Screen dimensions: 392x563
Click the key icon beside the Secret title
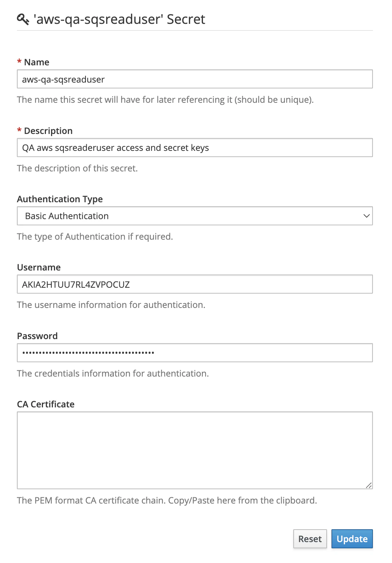[x=23, y=19]
